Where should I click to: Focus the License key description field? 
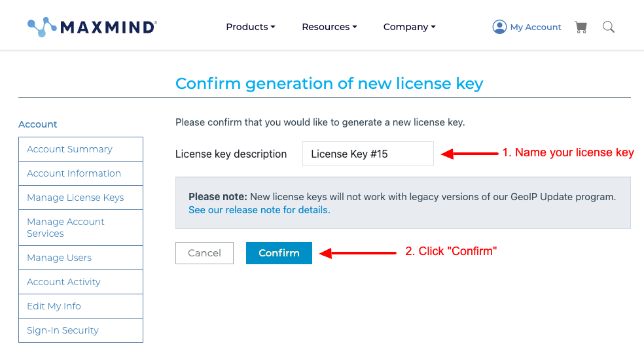368,154
